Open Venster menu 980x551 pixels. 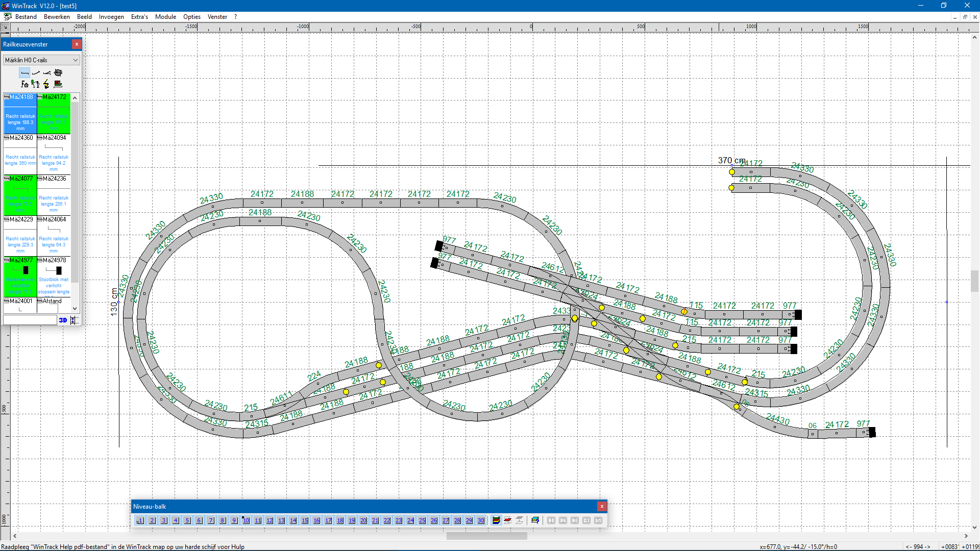(217, 17)
